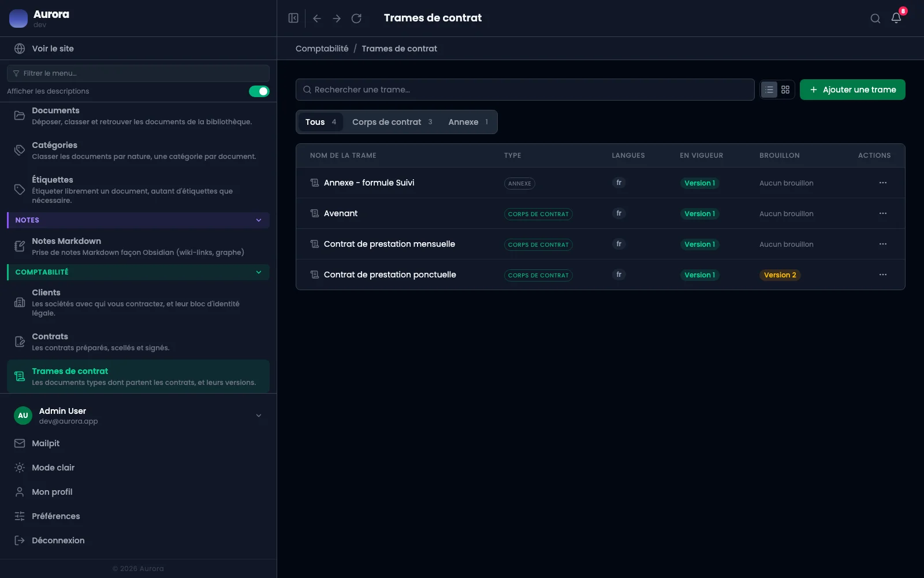Switch to grid view
924x578 pixels.
785,90
